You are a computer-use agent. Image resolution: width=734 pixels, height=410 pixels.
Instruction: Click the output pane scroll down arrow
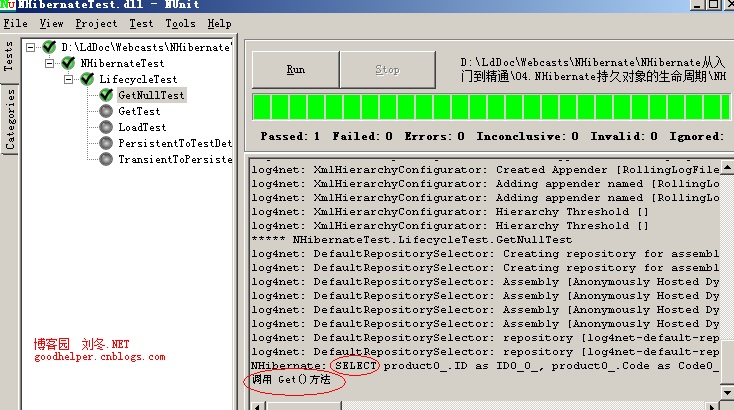pos(727,392)
